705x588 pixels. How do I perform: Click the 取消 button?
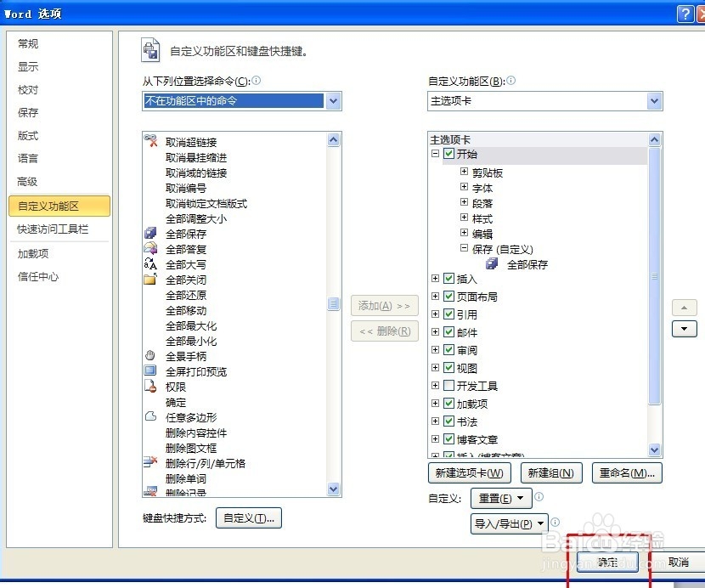pos(678,562)
